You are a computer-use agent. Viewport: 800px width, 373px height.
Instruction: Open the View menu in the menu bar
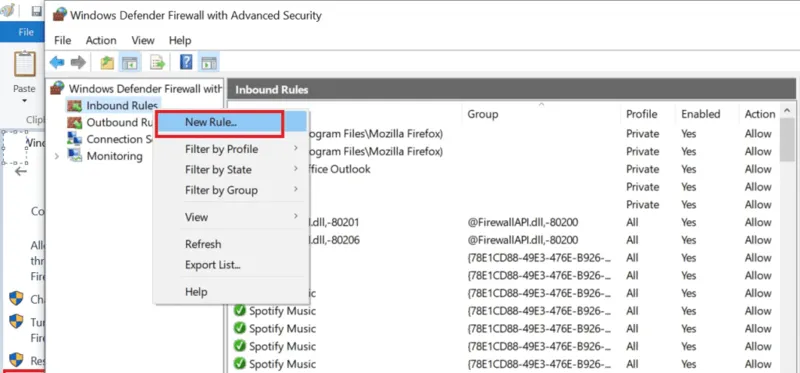click(x=143, y=40)
